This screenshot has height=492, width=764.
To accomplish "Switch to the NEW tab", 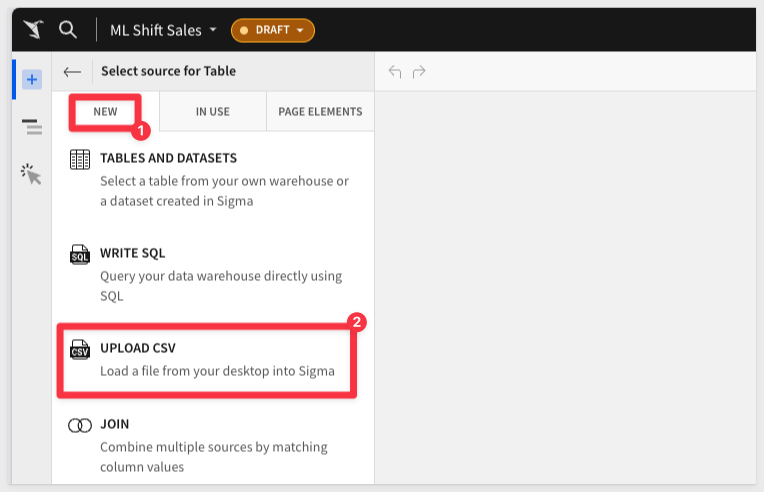I will click(x=105, y=111).
